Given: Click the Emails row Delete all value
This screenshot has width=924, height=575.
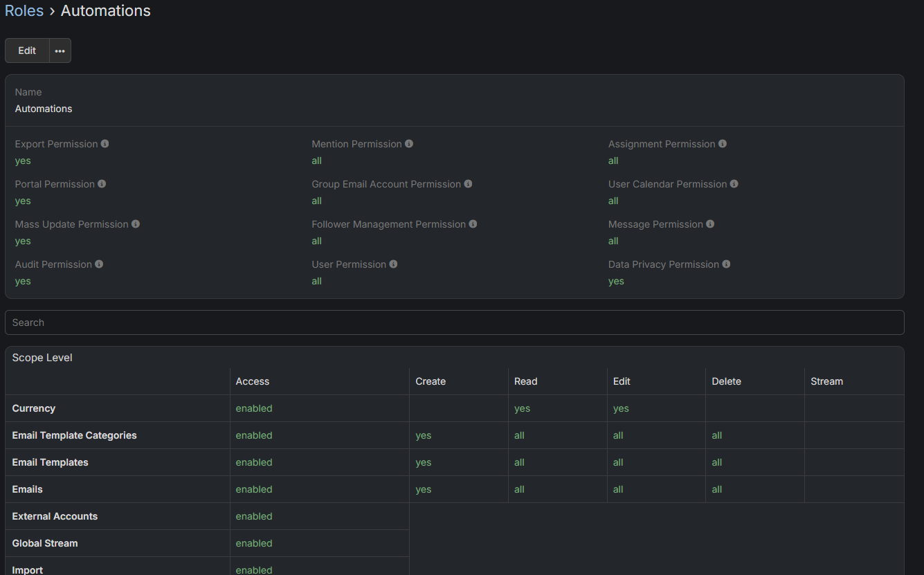Looking at the screenshot, I should click(717, 489).
